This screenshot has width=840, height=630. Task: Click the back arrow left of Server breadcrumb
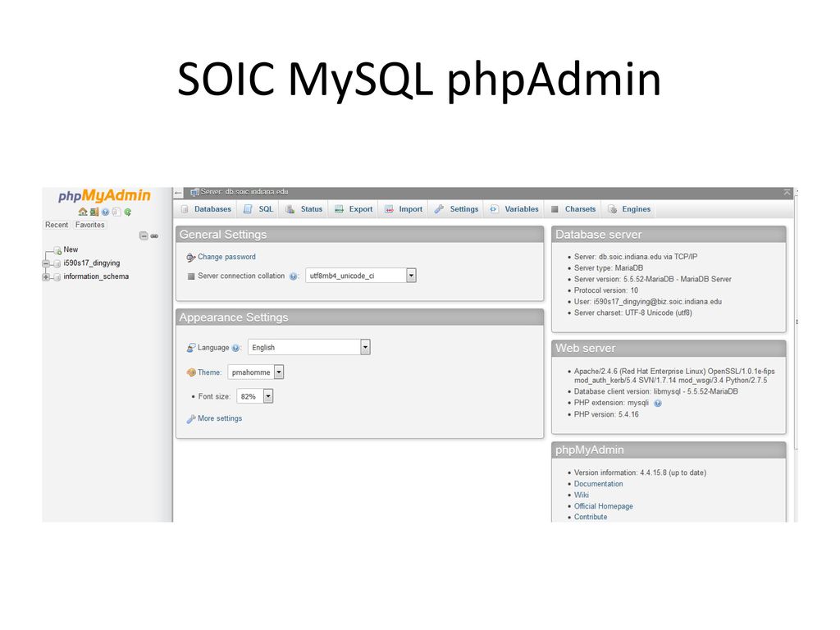[179, 192]
